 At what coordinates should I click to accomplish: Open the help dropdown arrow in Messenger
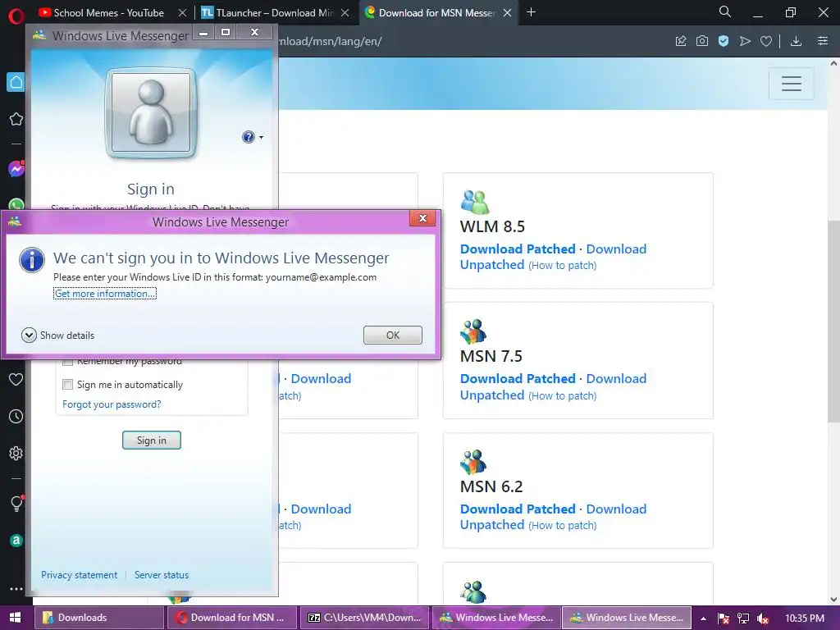[261, 137]
